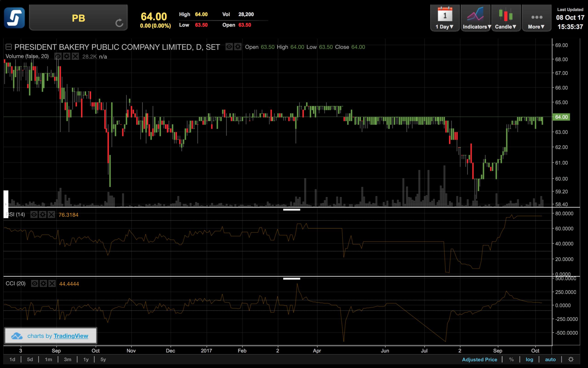The image size is (588, 368).
Task: Toggle visibility of the CCI indicator
Action: point(35,284)
